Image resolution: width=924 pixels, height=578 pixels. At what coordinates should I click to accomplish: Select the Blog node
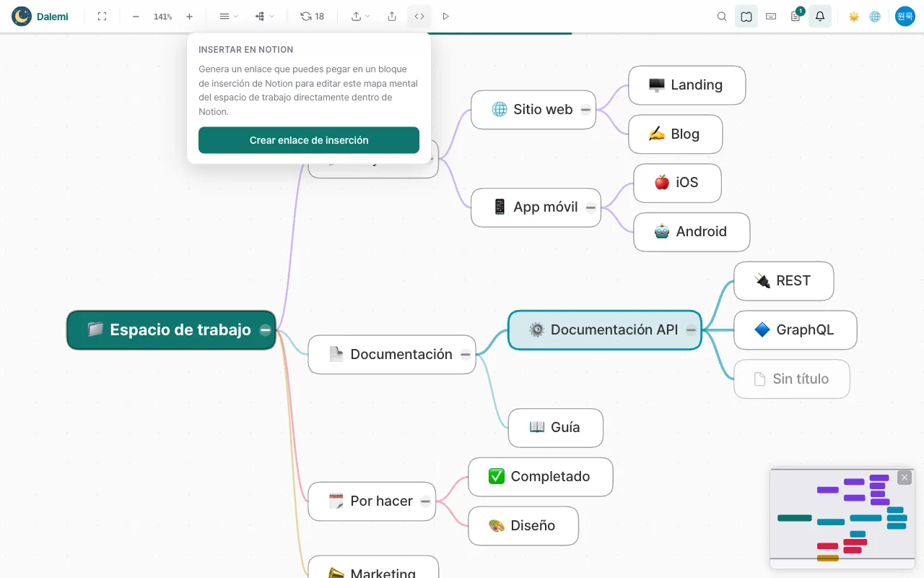coord(675,134)
